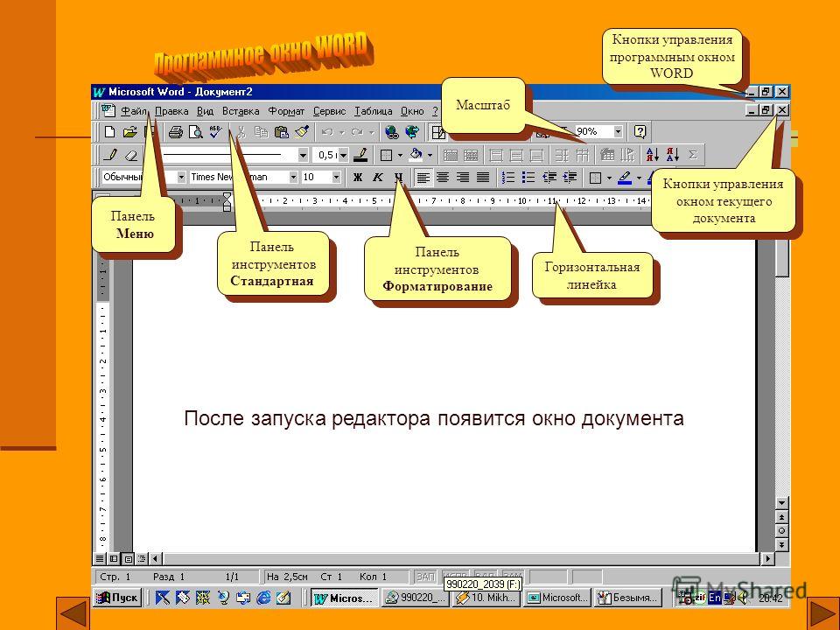Open the Таблица menu
840x630 pixels.
(x=374, y=111)
